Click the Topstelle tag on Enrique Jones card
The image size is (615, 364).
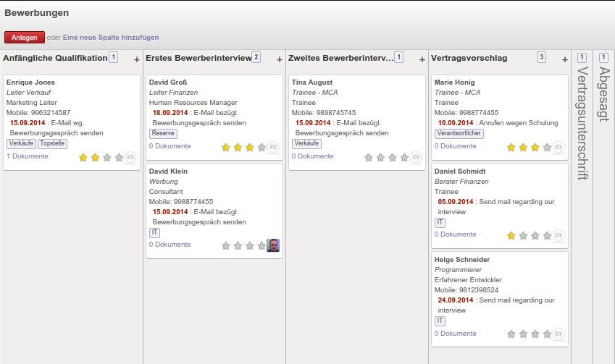(51, 144)
